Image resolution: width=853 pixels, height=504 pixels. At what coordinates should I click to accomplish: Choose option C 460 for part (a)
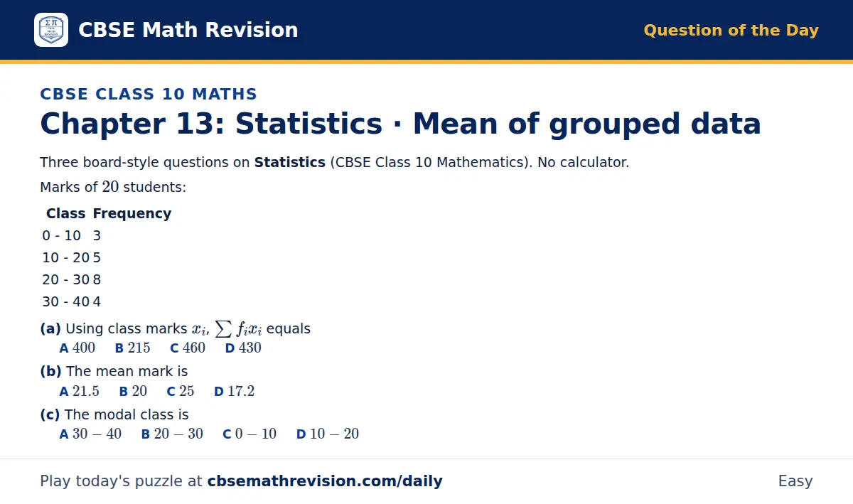(188, 348)
